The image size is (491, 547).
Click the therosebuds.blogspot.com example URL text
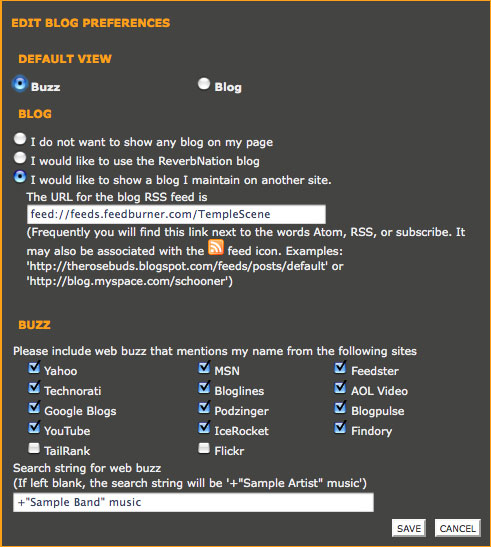177,266
